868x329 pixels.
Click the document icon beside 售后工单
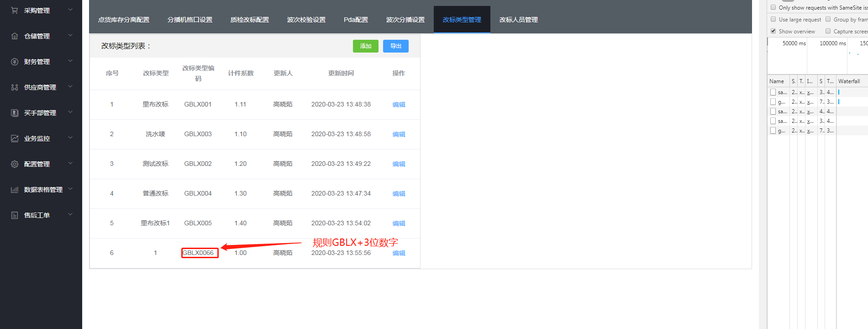point(15,215)
